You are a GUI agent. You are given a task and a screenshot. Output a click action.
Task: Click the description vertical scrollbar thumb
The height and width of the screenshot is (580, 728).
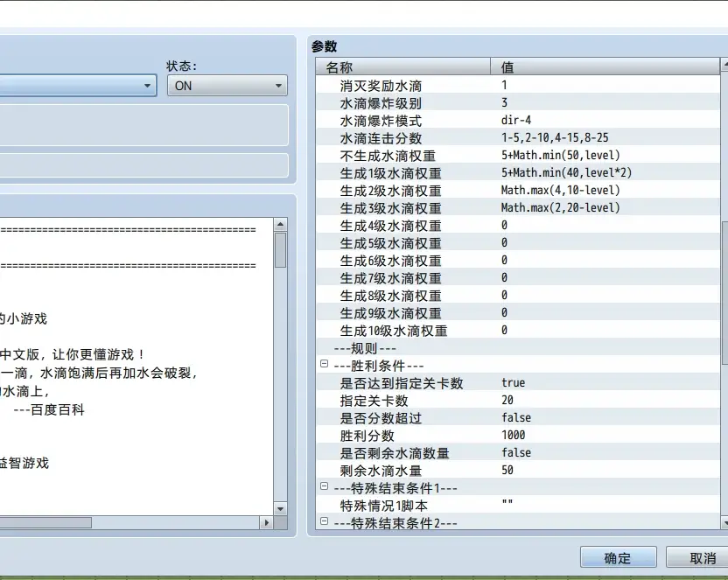tap(280, 249)
